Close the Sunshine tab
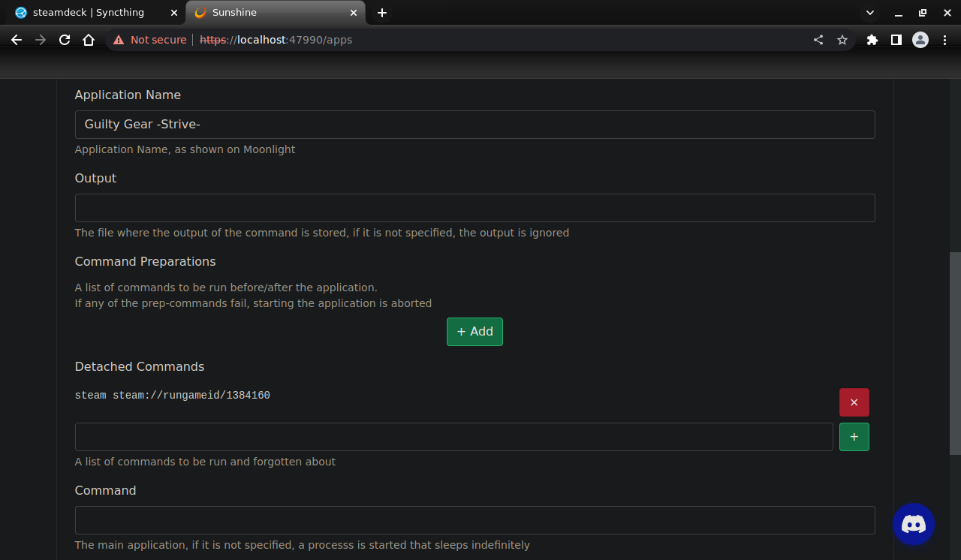 (x=354, y=13)
